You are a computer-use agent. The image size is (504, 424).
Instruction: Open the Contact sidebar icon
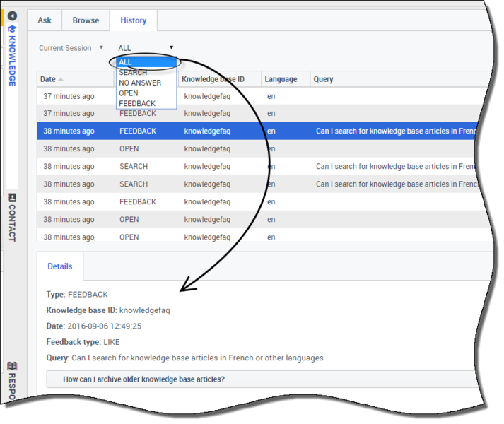12,199
